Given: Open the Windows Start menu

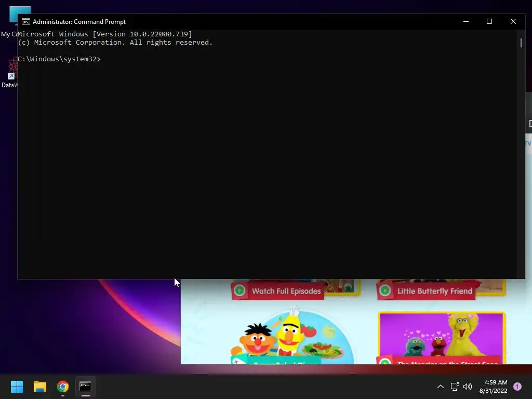Looking at the screenshot, I should pyautogui.click(x=17, y=387).
